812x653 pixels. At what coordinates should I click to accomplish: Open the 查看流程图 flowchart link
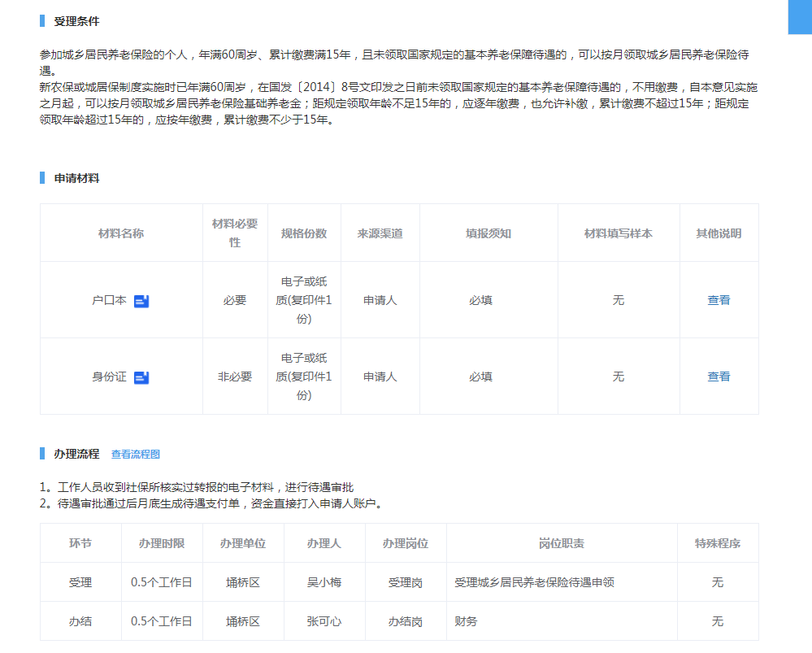[x=136, y=454]
